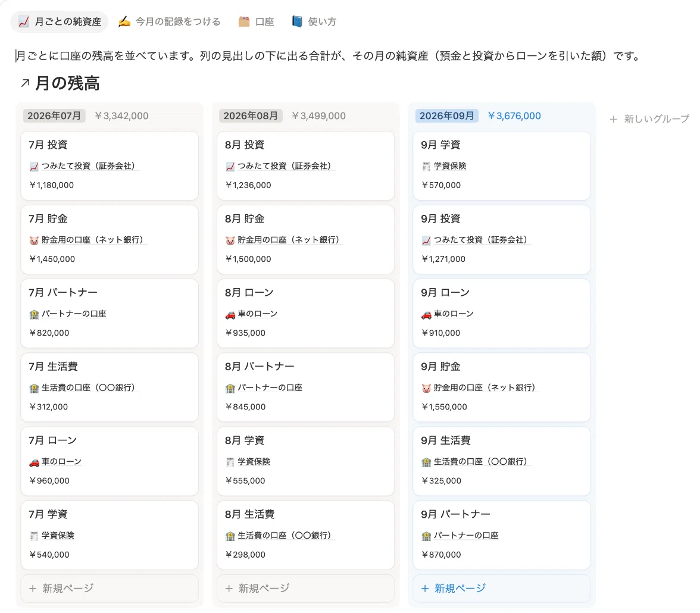Select the 使い方 tab

[314, 21]
